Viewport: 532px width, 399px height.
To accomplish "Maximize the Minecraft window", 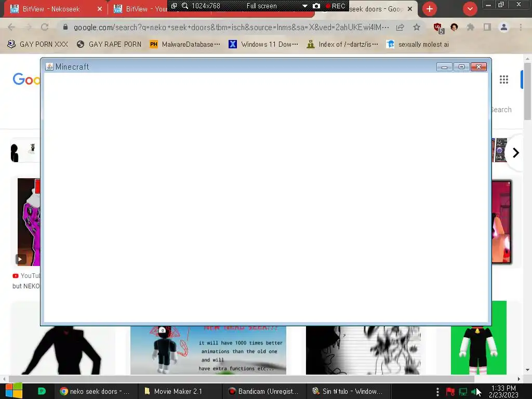I will (461, 67).
